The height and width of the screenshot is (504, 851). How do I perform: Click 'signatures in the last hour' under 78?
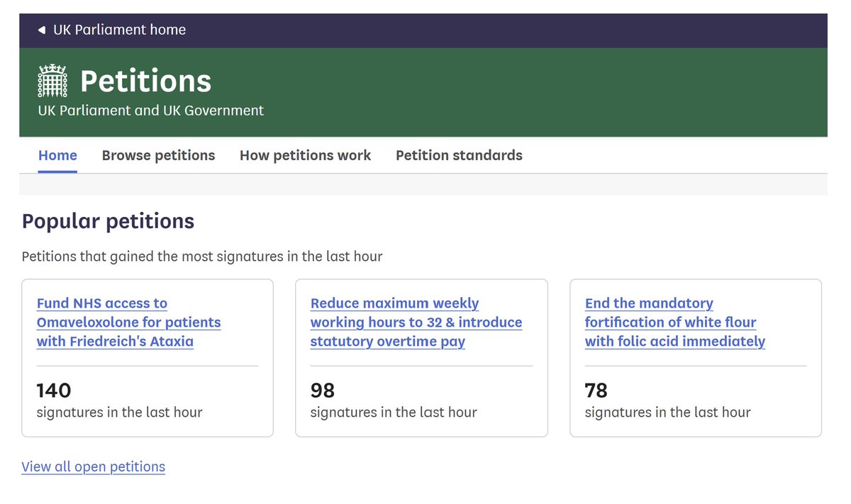coord(667,412)
